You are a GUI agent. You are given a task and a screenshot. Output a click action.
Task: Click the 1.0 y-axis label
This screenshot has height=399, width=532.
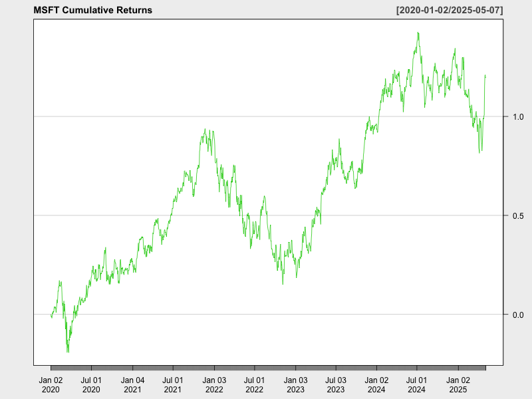tap(519, 117)
